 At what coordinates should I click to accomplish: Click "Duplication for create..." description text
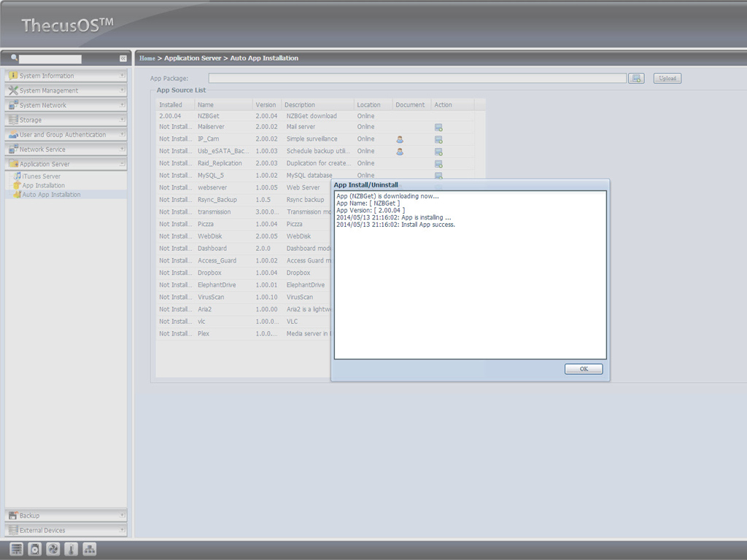pyautogui.click(x=319, y=163)
